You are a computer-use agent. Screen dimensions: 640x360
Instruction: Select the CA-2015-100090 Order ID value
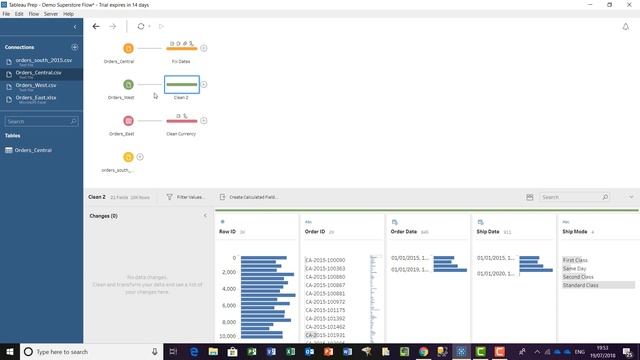[x=325, y=260]
